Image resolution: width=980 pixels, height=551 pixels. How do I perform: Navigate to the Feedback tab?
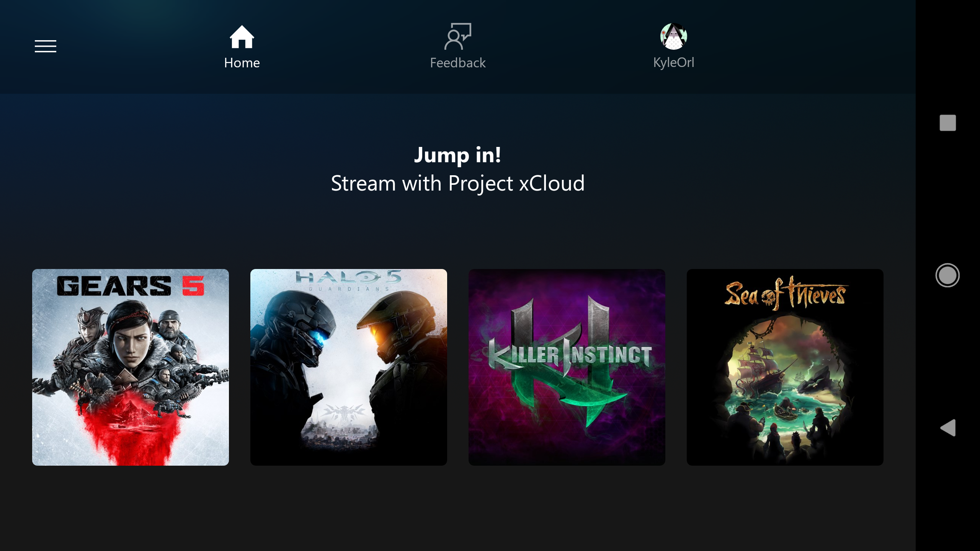458,46
